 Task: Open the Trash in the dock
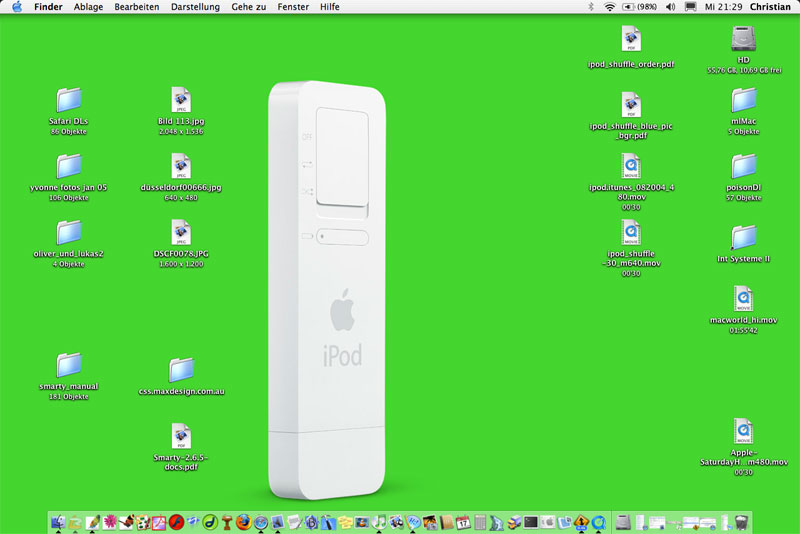pyautogui.click(x=741, y=522)
